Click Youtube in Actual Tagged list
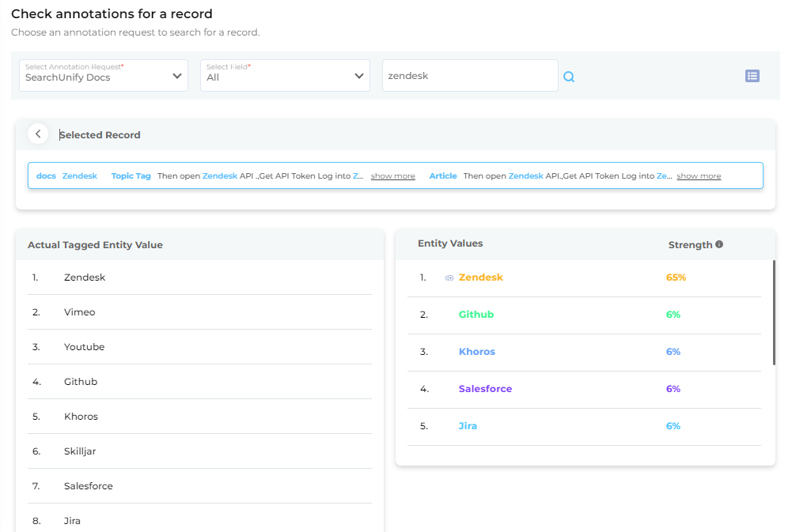 tap(84, 347)
